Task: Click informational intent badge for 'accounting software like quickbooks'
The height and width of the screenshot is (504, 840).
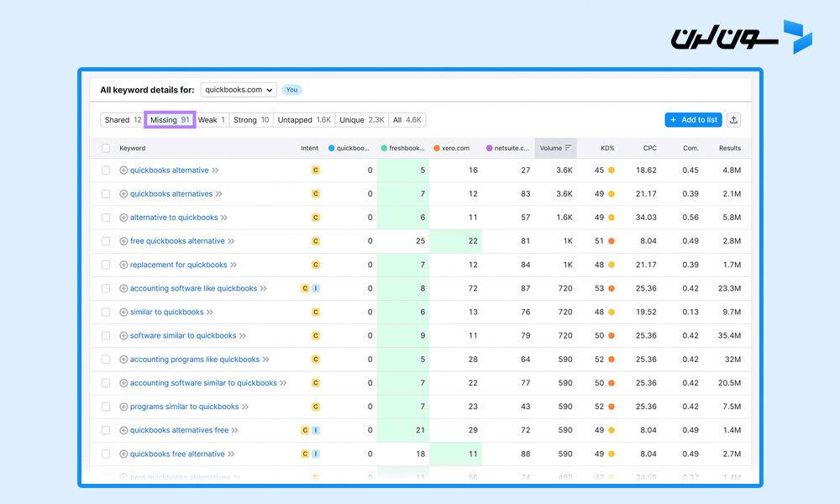Action: (316, 288)
